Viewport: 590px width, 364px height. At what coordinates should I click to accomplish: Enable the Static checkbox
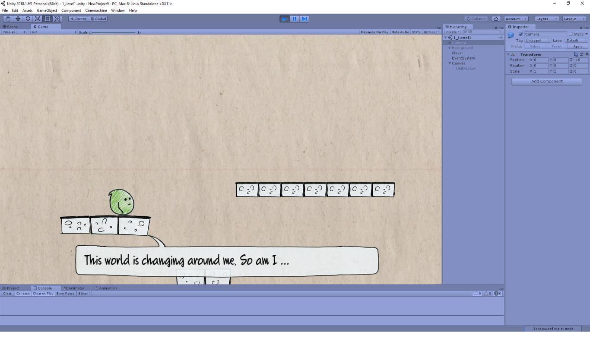pyautogui.click(x=571, y=34)
